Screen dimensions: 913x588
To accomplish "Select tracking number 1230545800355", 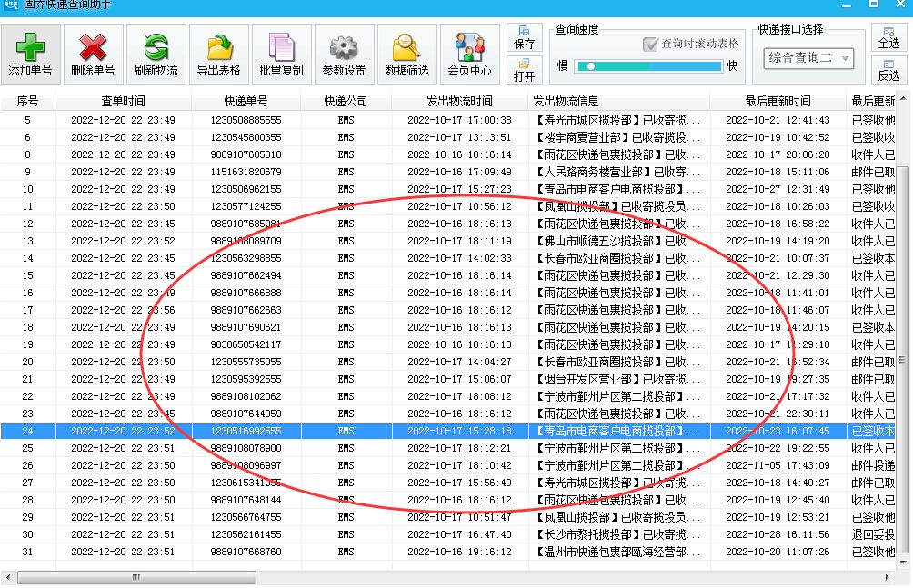I will [x=246, y=137].
